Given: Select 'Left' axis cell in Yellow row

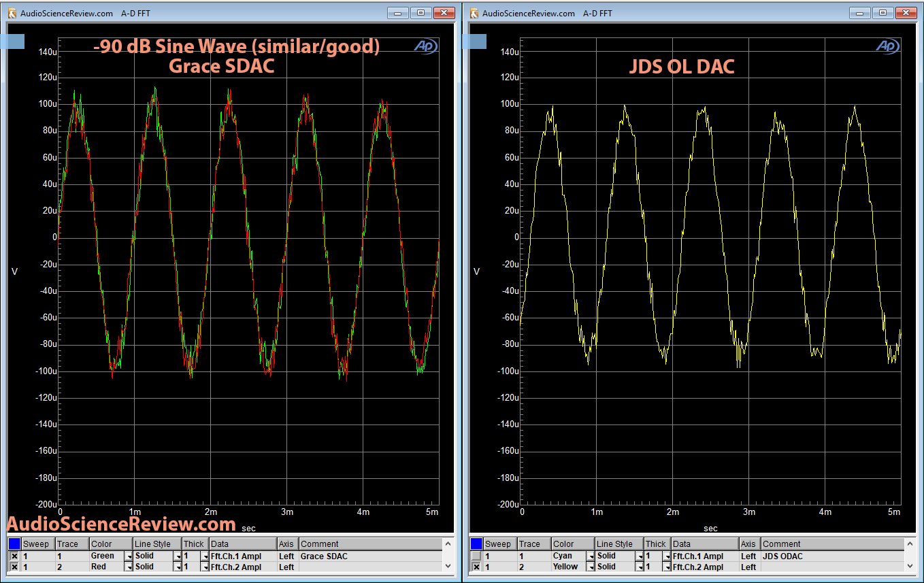Looking at the screenshot, I should click(x=750, y=567).
